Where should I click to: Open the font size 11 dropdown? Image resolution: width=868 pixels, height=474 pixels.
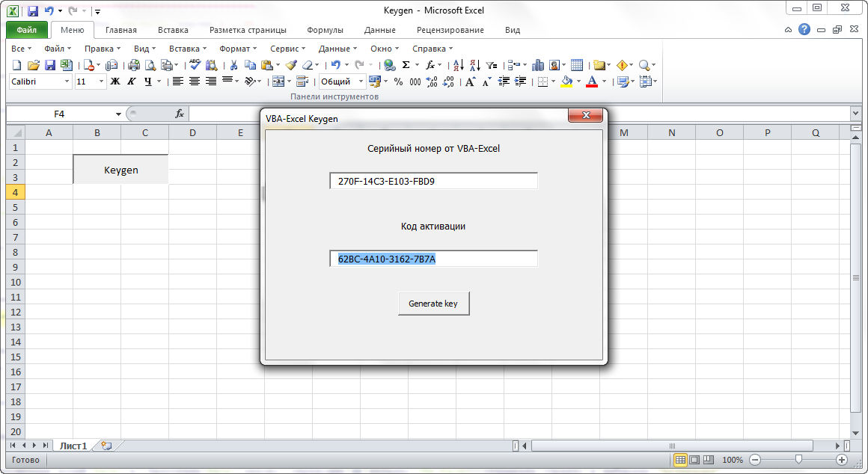coord(101,81)
